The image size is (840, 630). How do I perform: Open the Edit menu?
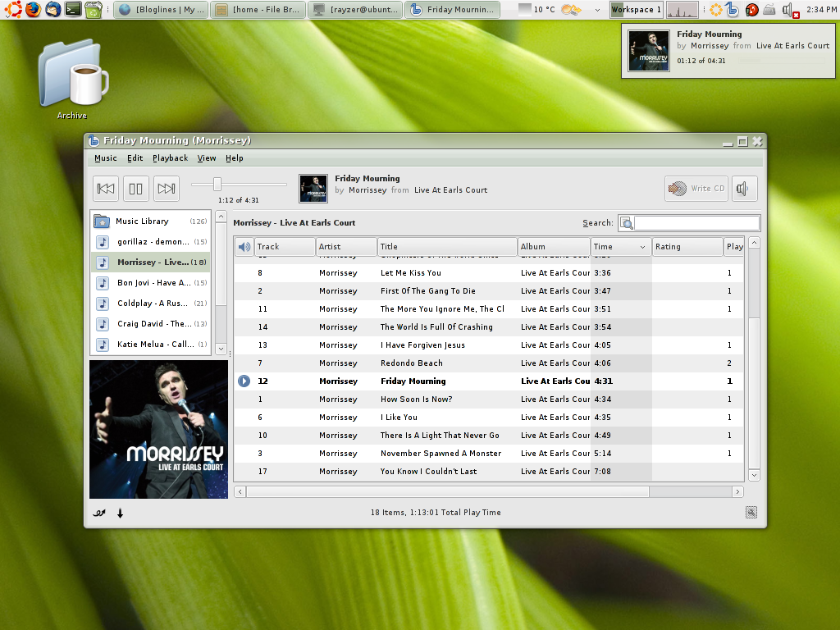tap(135, 158)
